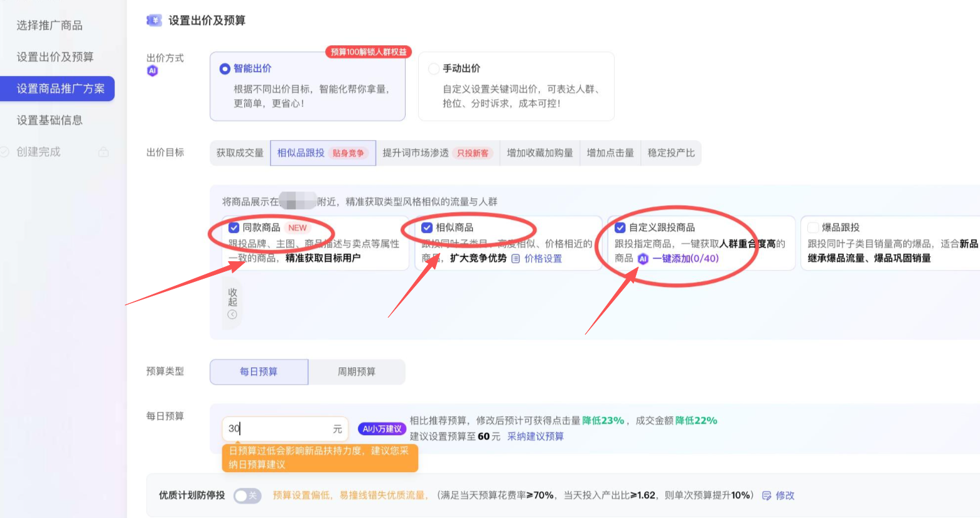The width and height of the screenshot is (980, 518).
Task: Uncheck the 相似商品 checkbox
Action: 427,228
